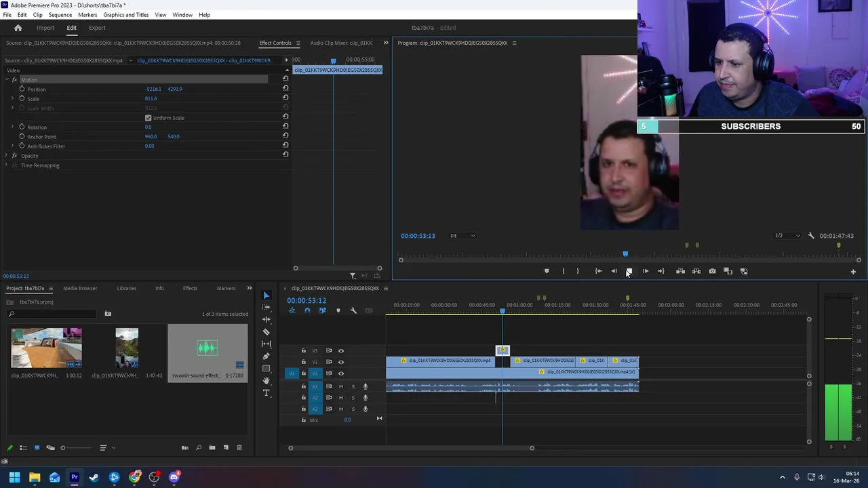Mute audio track A1

(x=341, y=386)
